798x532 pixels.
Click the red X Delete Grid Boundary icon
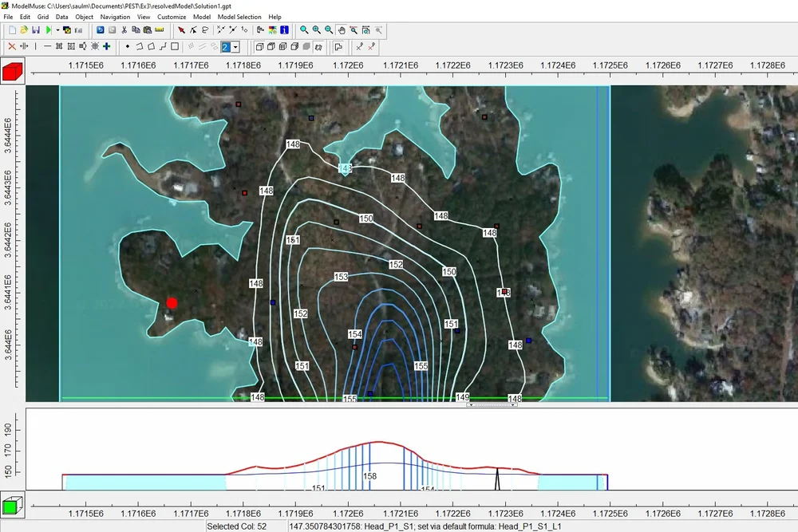tap(12, 48)
